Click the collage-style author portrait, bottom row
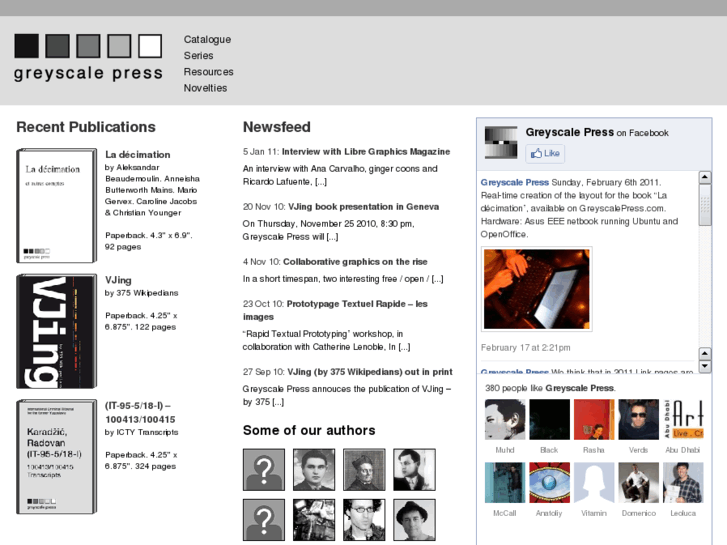Image resolution: width=727 pixels, height=545 pixels. click(x=314, y=520)
